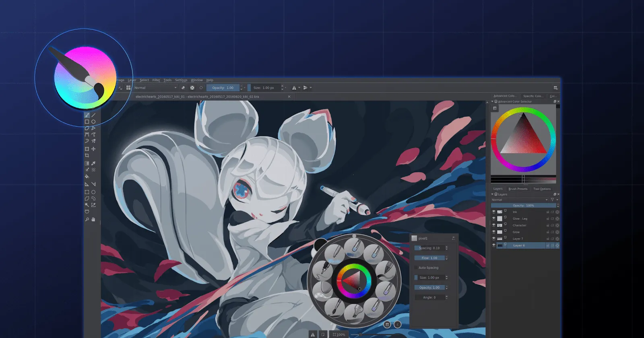Select the Measure tool
This screenshot has height=338, width=644.
click(93, 184)
